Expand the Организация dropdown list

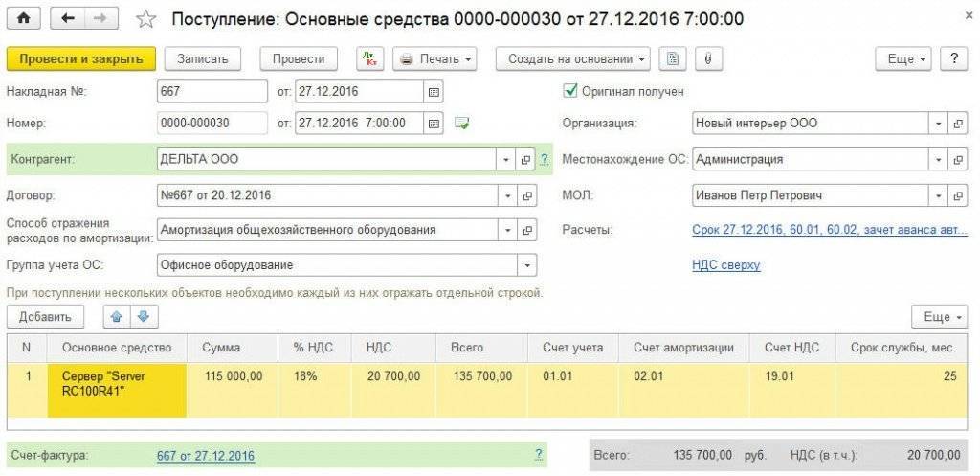pos(935,124)
